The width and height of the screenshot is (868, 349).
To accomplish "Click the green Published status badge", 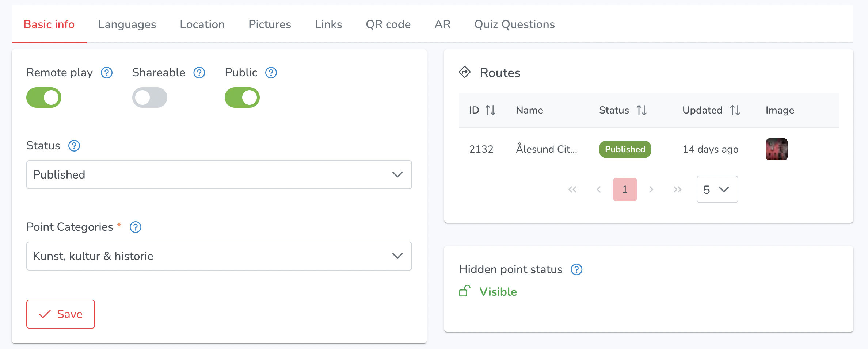I will pyautogui.click(x=625, y=149).
